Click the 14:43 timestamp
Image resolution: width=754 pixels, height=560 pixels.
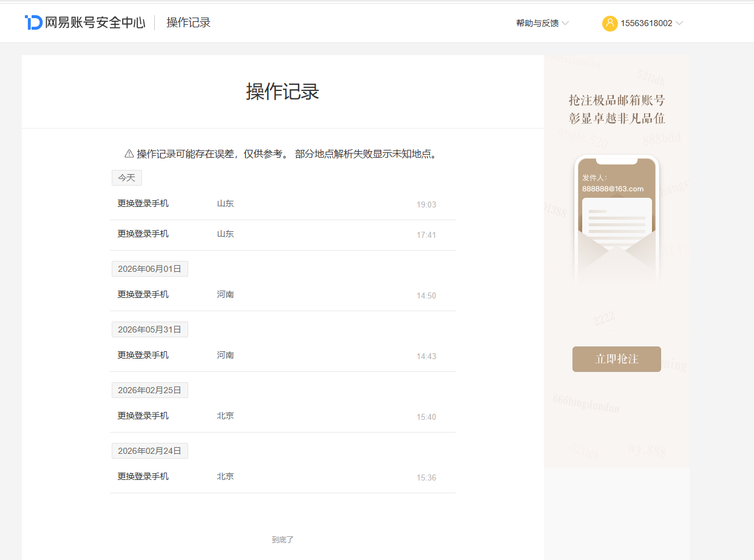coord(426,356)
